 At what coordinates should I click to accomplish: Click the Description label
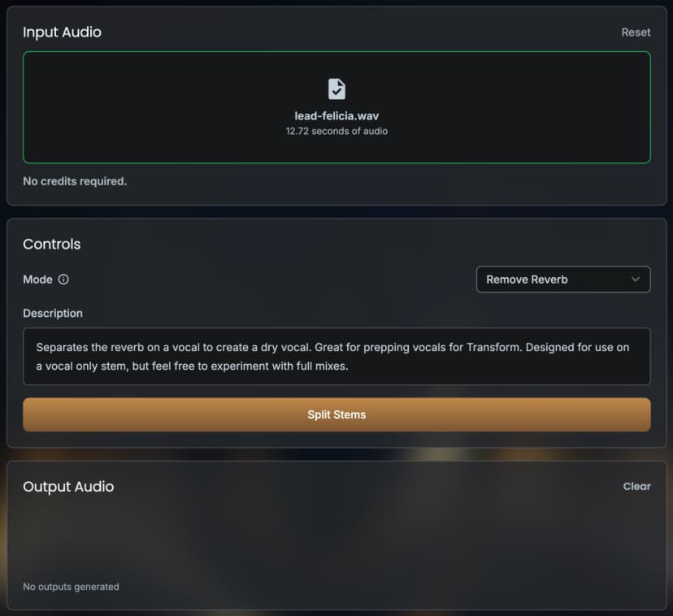[x=53, y=314]
